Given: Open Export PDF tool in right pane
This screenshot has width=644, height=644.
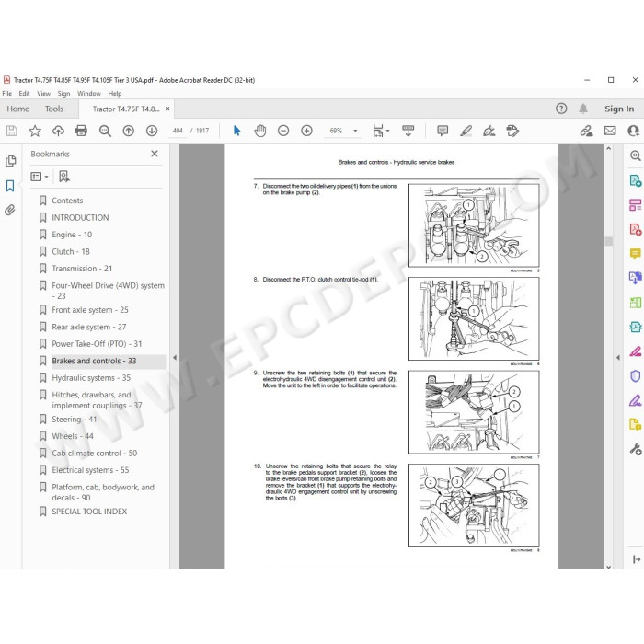Looking at the screenshot, I should [x=636, y=180].
